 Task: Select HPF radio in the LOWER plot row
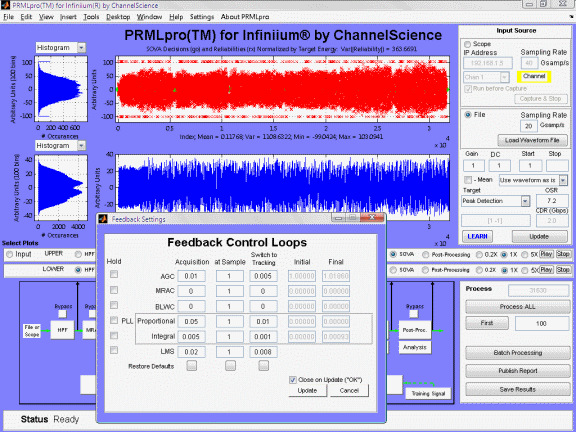[78, 270]
